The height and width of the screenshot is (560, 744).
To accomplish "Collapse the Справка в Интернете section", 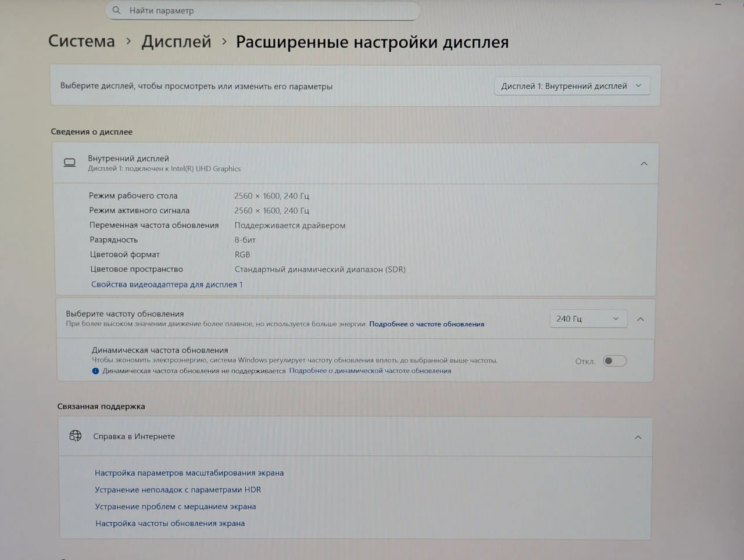I will (638, 437).
